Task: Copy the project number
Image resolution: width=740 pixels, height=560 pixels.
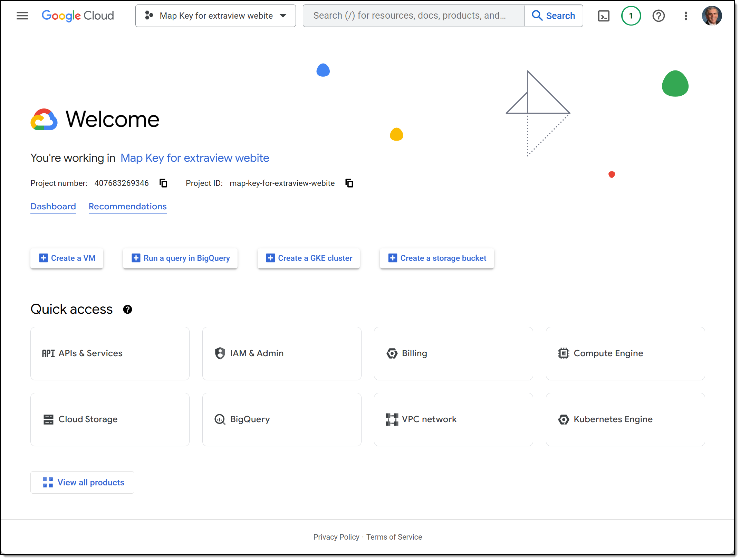Action: [x=163, y=183]
